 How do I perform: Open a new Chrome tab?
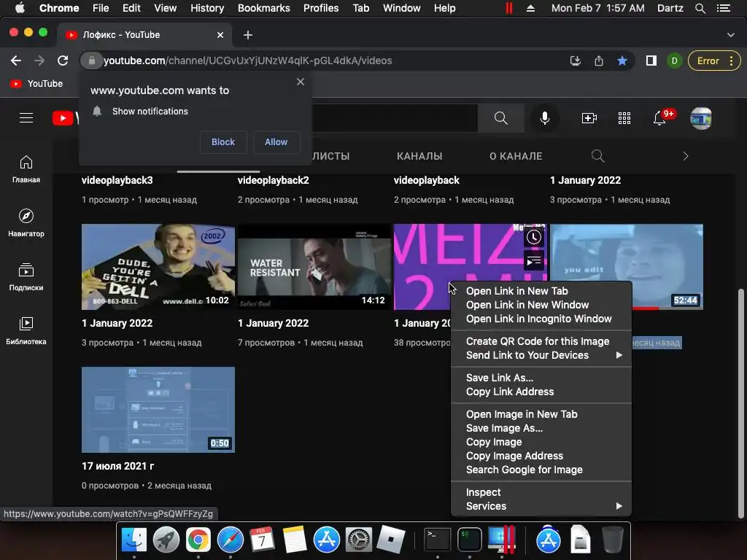[248, 35]
